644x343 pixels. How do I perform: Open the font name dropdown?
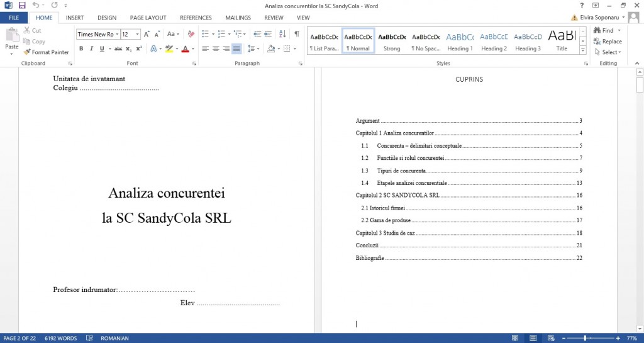pos(118,35)
